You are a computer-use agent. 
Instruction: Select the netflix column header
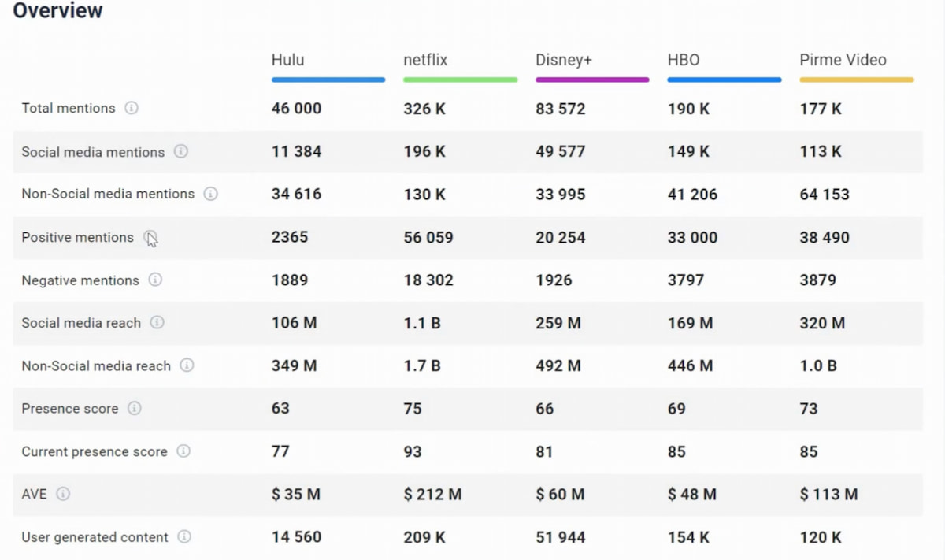pyautogui.click(x=425, y=60)
